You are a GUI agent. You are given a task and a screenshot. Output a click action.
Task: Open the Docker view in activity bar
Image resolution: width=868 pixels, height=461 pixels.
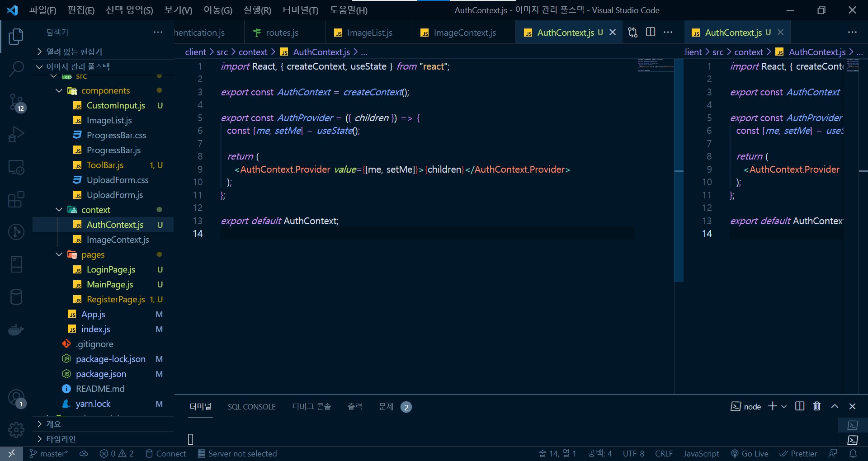(x=16, y=330)
